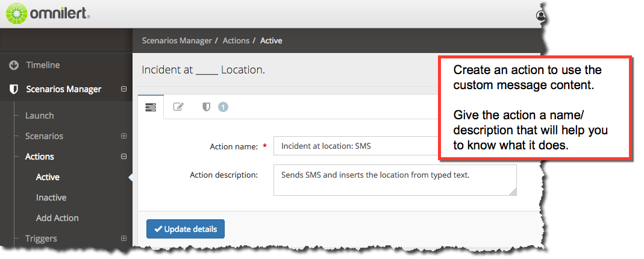This screenshot has width=644, height=259.
Task: Choose Add Action in the sidebar
Action: pyautogui.click(x=57, y=218)
